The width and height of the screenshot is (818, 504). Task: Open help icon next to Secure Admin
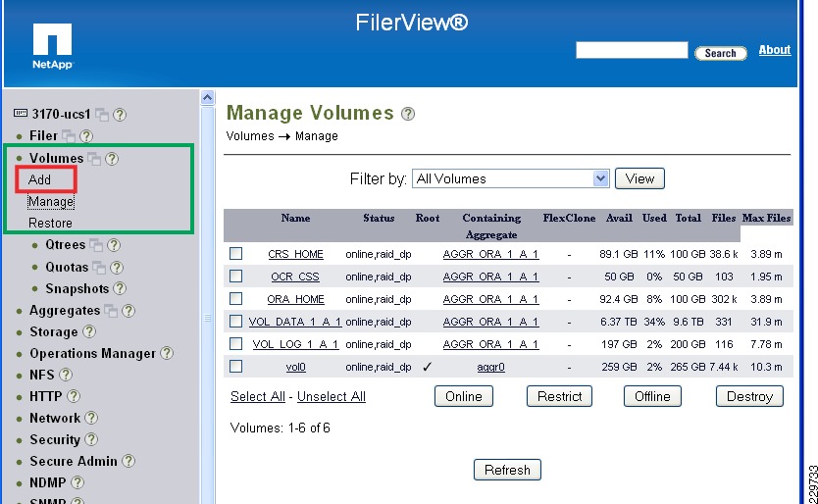(x=128, y=461)
